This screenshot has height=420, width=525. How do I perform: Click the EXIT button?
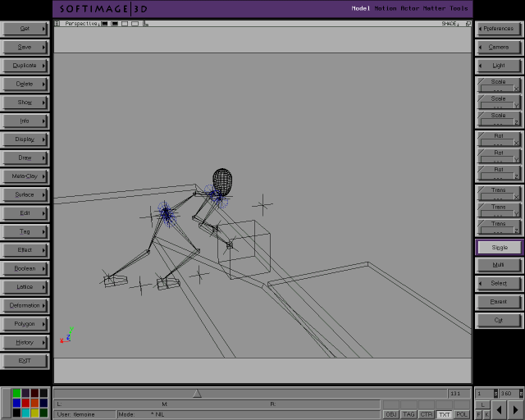[25, 361]
